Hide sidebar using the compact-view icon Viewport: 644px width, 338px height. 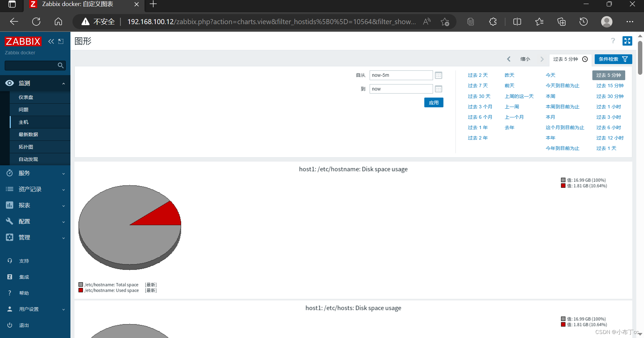(61, 41)
